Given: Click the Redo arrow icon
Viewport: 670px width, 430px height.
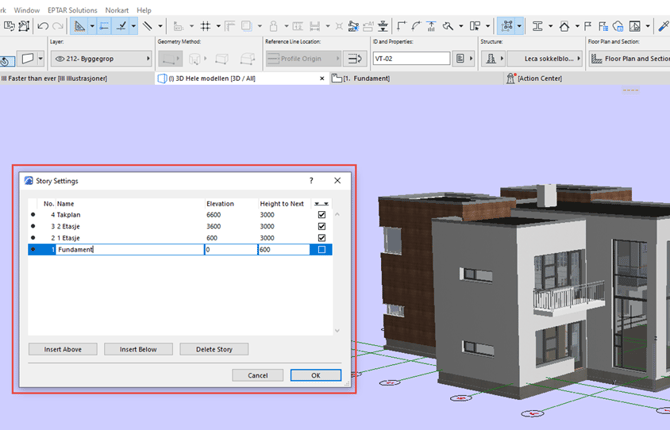Looking at the screenshot, I should click(x=57, y=26).
